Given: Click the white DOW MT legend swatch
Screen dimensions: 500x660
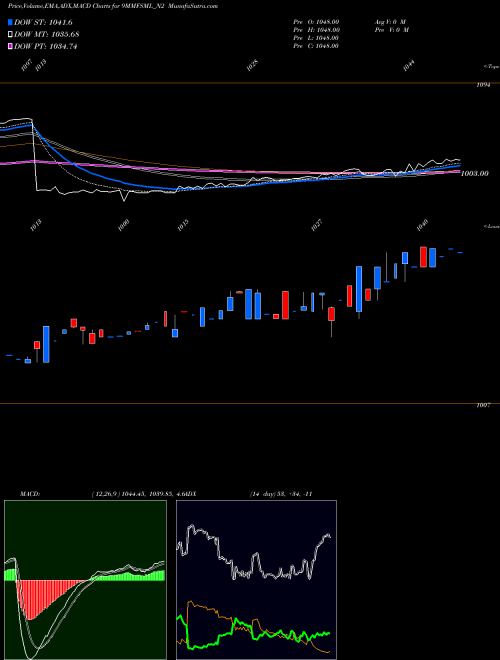Looking at the screenshot, I should tap(10, 35).
